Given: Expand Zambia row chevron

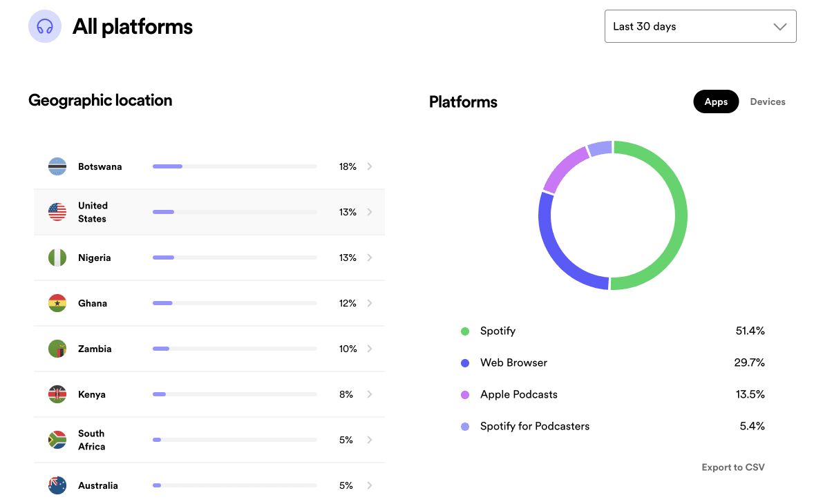Looking at the screenshot, I should tap(370, 349).
